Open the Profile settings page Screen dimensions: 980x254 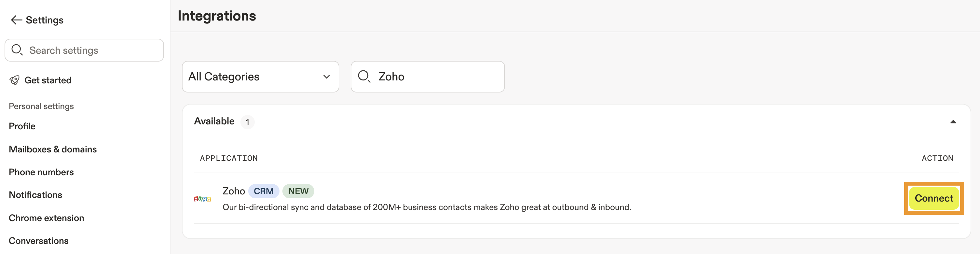22,126
